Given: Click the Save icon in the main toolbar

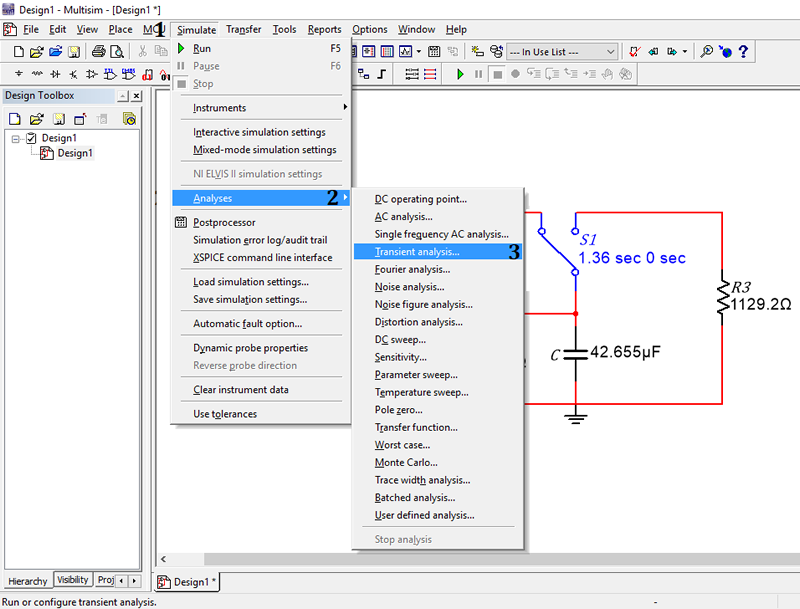Looking at the screenshot, I should 74,52.
